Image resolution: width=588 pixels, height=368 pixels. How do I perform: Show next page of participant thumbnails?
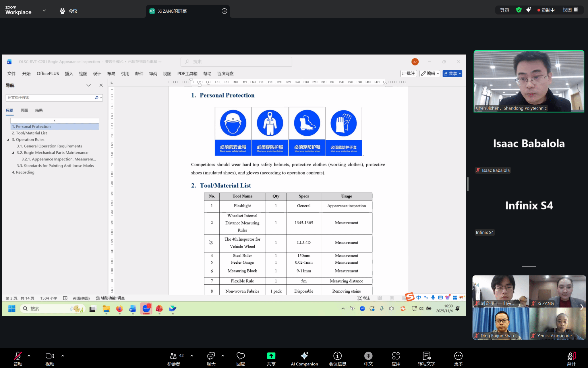coord(582,307)
